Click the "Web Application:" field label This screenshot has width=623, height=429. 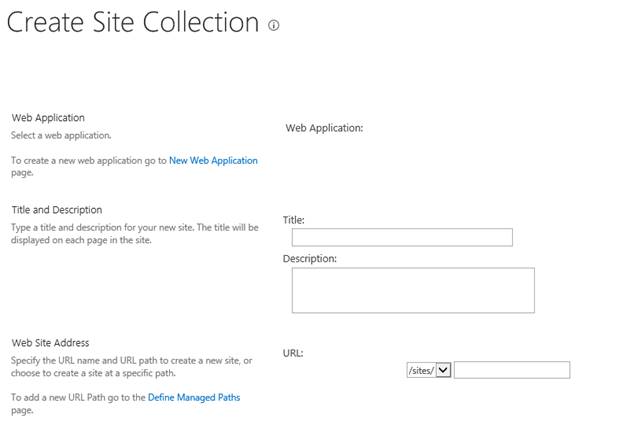324,128
